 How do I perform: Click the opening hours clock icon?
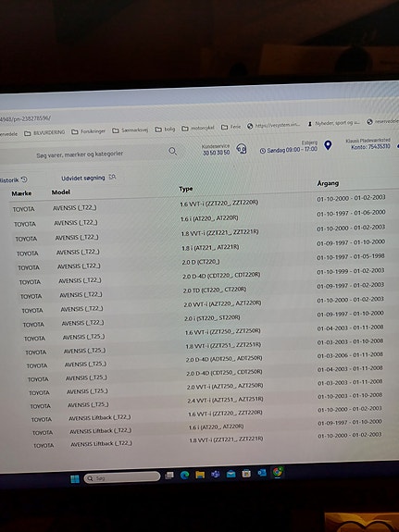pyautogui.click(x=263, y=151)
